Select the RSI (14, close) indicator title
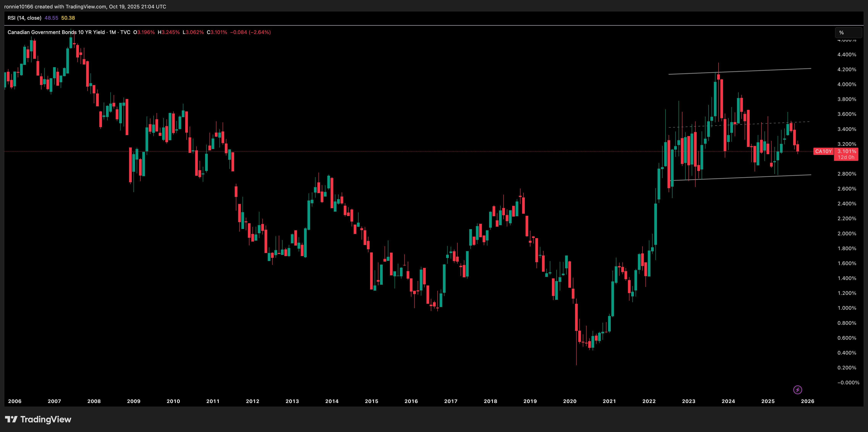This screenshot has width=868, height=432. [x=24, y=18]
